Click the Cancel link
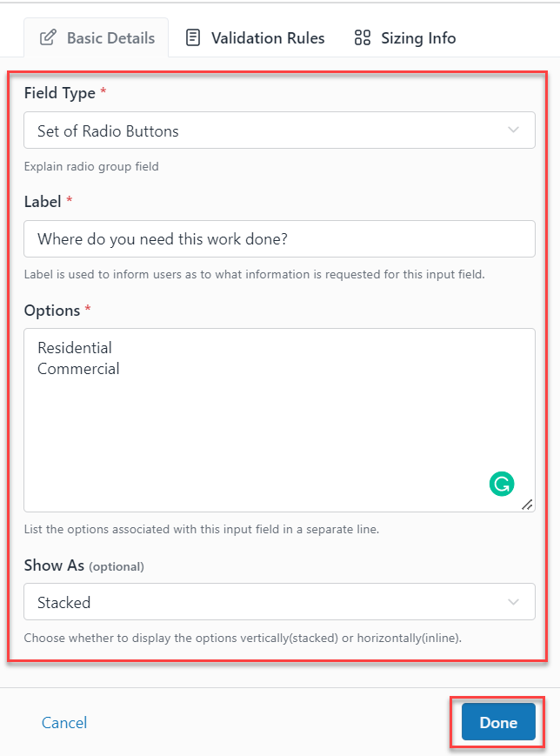This screenshot has height=756, width=560. (63, 722)
